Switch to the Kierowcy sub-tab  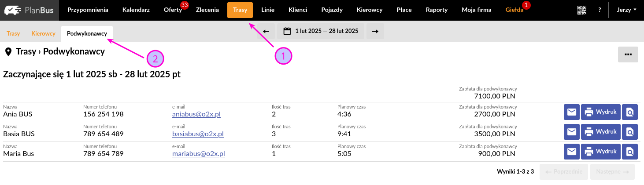tap(43, 33)
